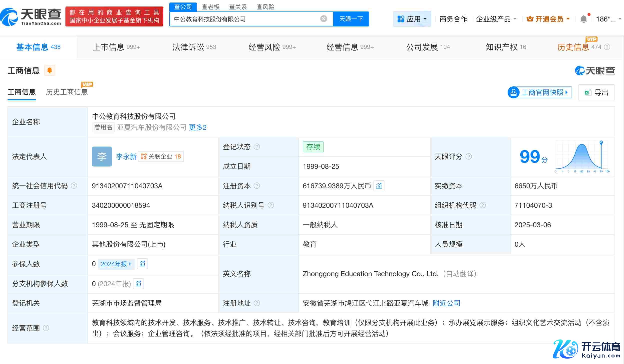Screen dimensions: 624x364
Task: Click chart icon in 分支机构参保人数 row
Action: click(138, 284)
